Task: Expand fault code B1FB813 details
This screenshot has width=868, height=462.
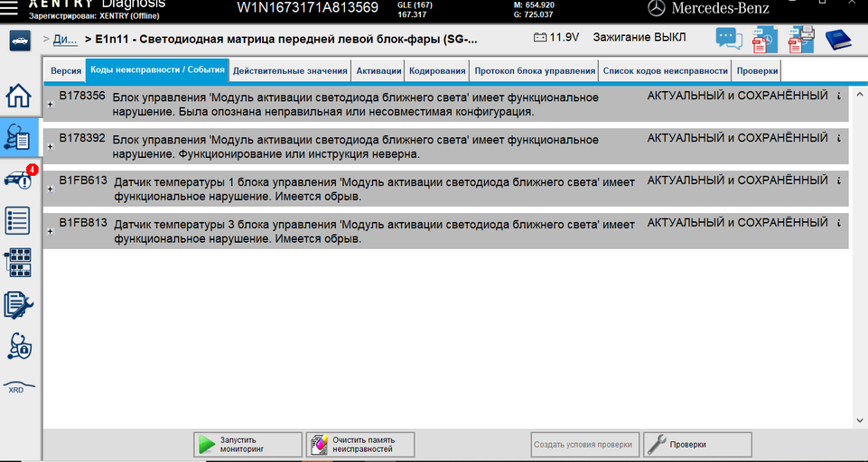Action: coord(51,231)
